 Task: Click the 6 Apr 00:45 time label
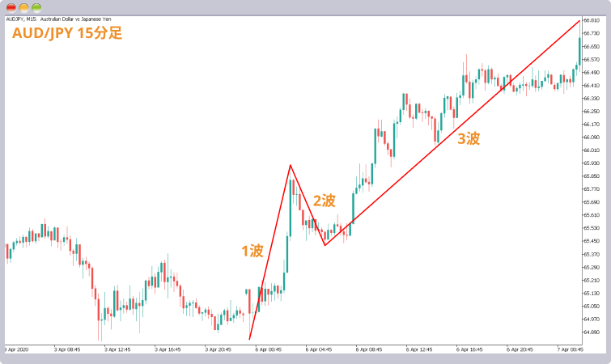268,349
